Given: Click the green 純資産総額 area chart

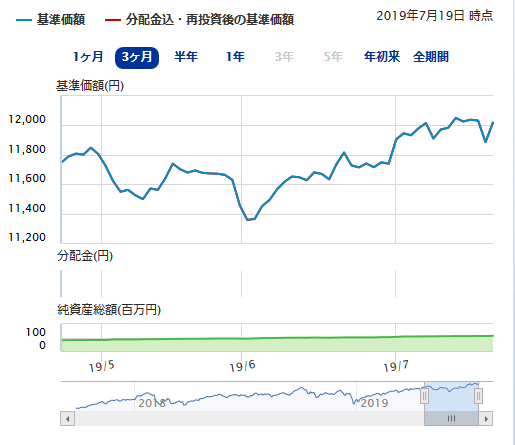Looking at the screenshot, I should pyautogui.click(x=277, y=344).
